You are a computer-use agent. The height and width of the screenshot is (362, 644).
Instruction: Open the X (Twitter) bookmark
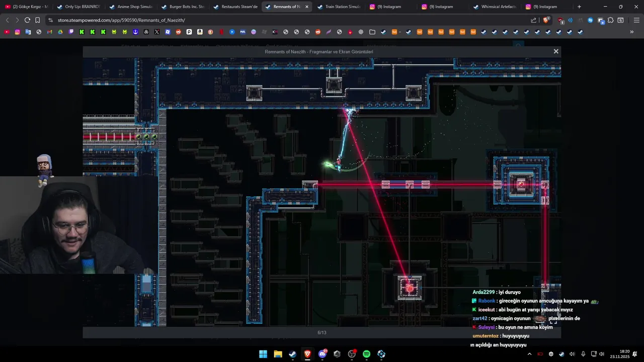(157, 32)
